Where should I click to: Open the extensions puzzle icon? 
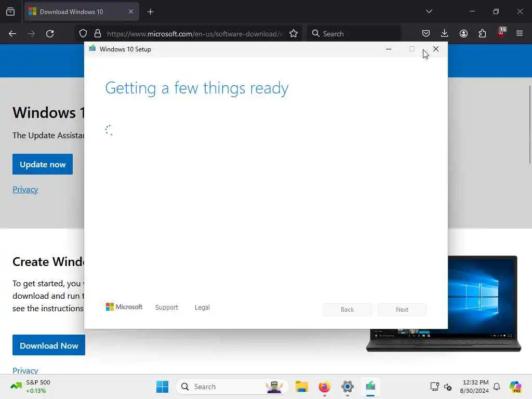482,33
